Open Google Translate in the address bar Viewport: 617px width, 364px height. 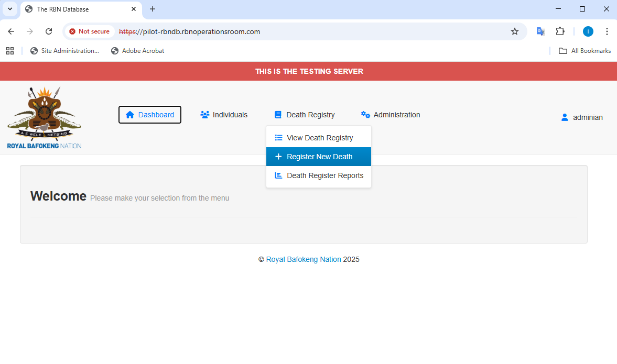tap(540, 31)
